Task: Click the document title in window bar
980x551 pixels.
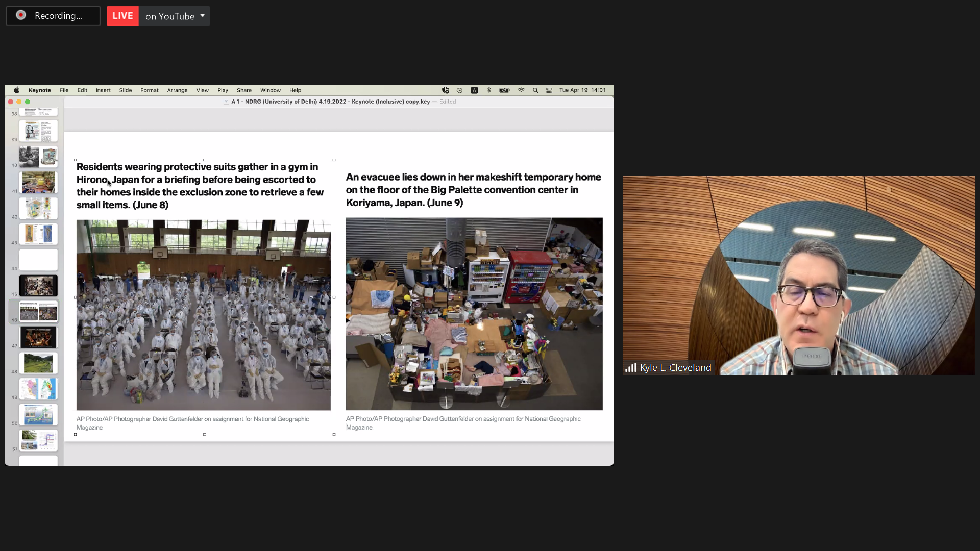Action: [x=330, y=102]
